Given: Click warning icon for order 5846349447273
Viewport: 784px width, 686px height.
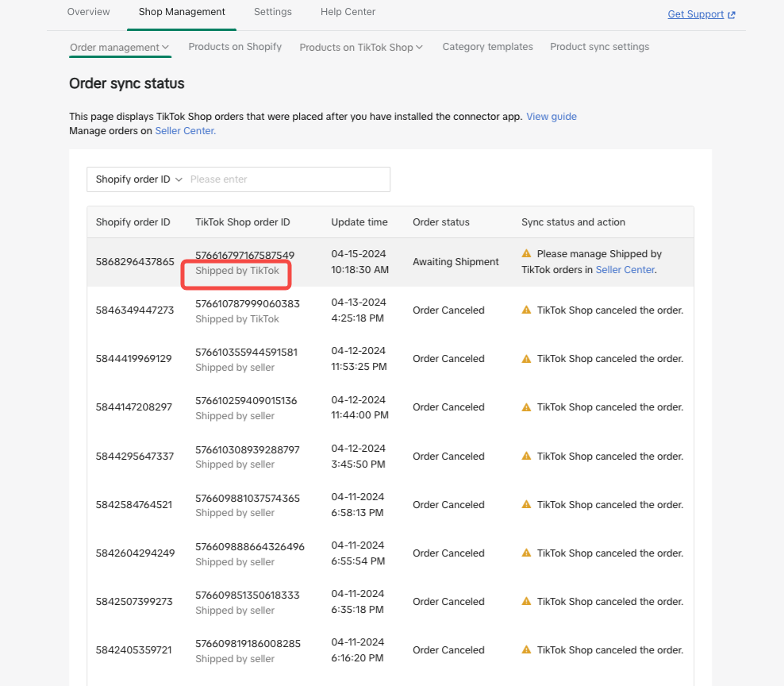Looking at the screenshot, I should coord(526,310).
